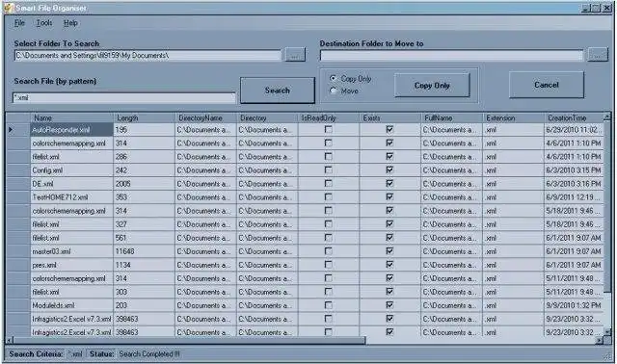Viewport: 617px width, 364px height.
Task: Toggle IsReadOnly checkbox for Config.xml row
Action: coord(328,169)
